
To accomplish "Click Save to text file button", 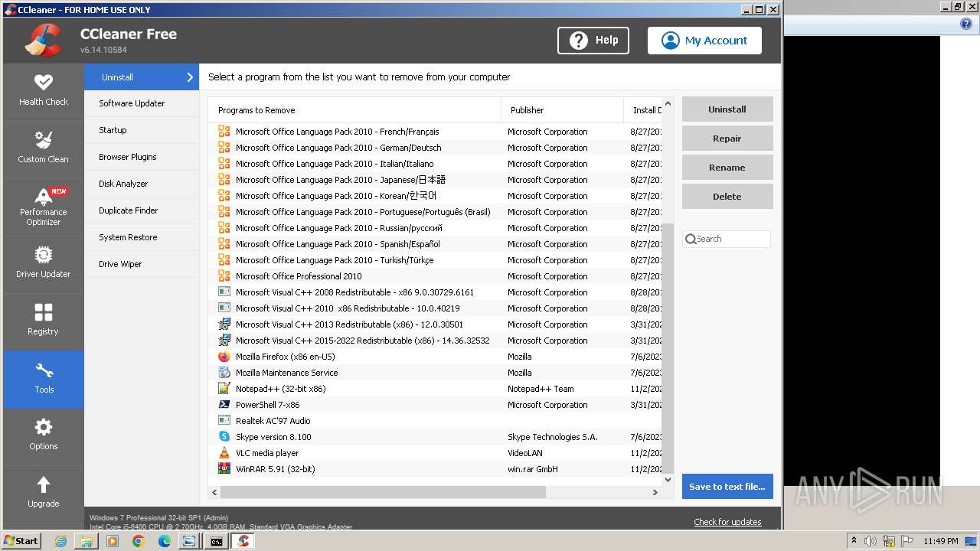I will coord(727,487).
